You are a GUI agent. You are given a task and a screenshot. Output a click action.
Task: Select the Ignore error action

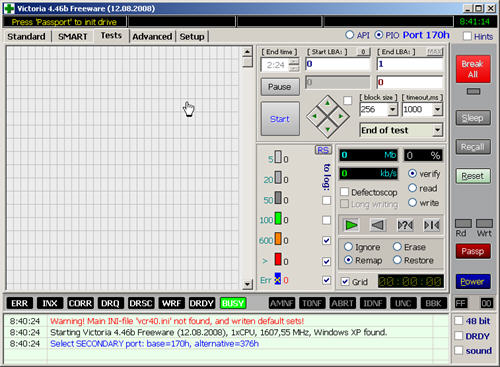348,247
